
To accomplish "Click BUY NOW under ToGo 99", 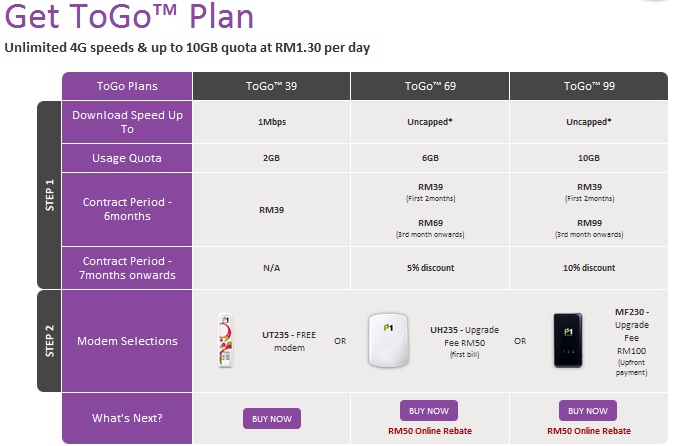I will tap(588, 411).
